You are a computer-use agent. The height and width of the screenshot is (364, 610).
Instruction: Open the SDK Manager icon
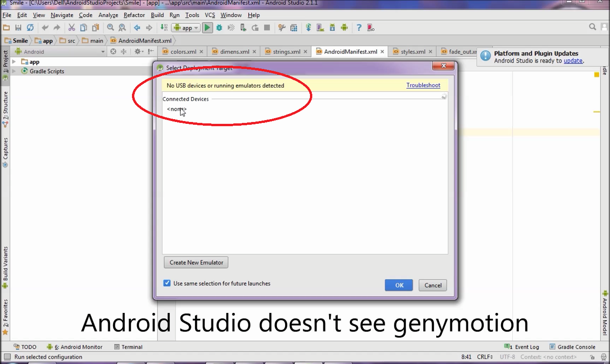coord(332,28)
